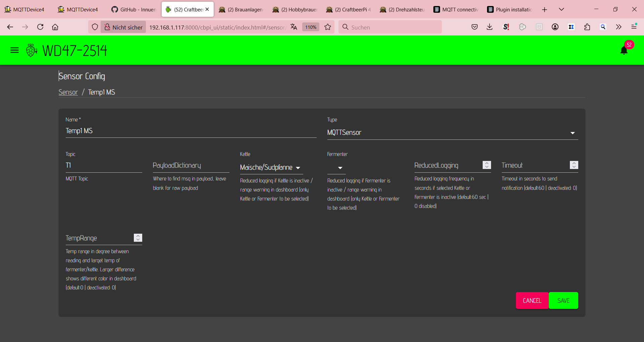The image size is (644, 342).
Task: Click the translate page icon
Action: coord(294,27)
